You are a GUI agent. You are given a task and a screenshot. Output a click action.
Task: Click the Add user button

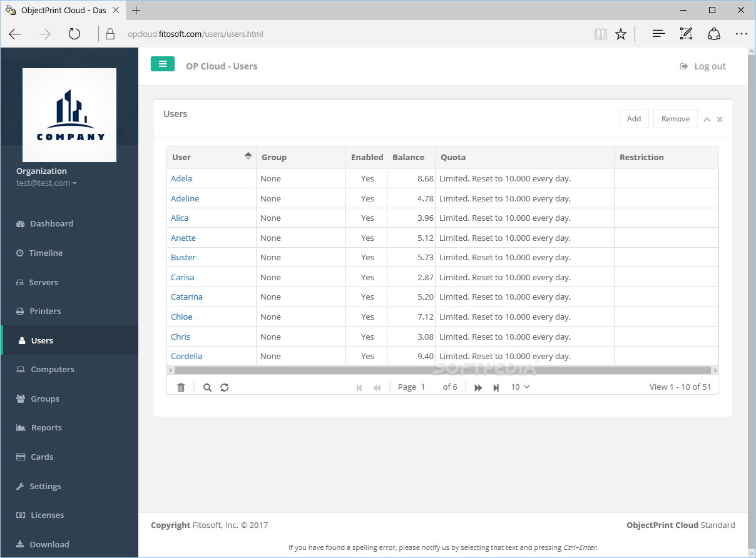pyautogui.click(x=634, y=119)
